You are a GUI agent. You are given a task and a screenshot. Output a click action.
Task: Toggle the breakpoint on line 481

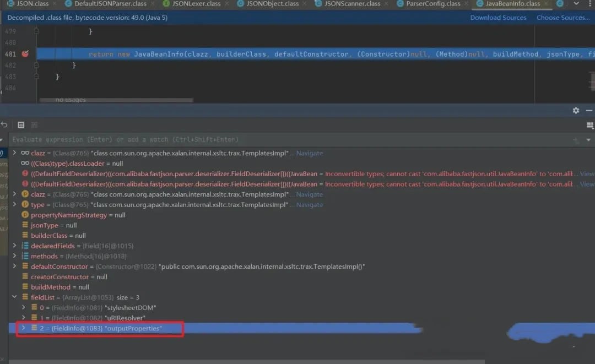tap(25, 54)
